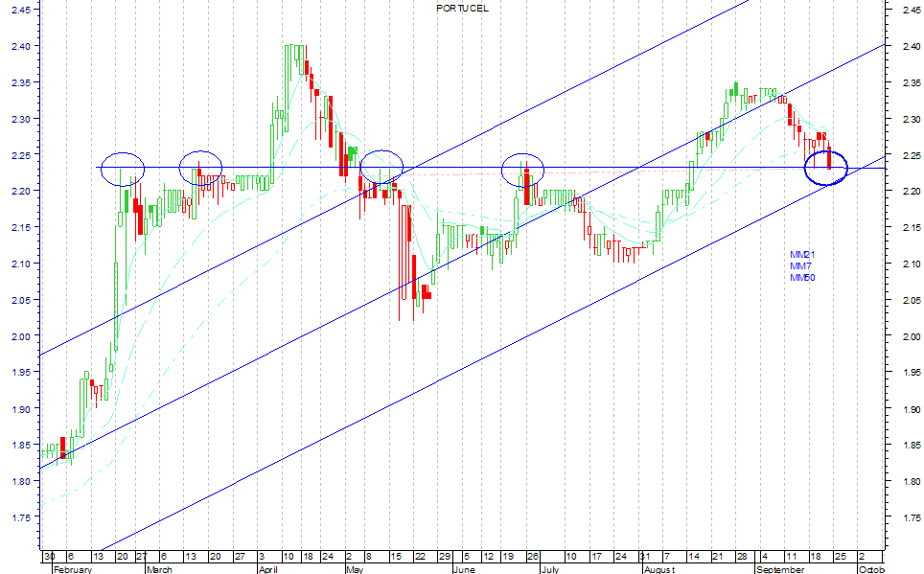This screenshot has height=574, width=924.
Task: Click the 4 date tick in September
Action: tap(764, 557)
